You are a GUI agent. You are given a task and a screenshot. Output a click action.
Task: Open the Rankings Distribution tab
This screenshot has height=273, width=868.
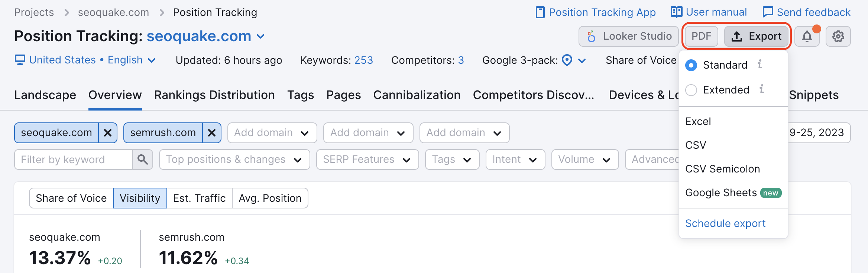[214, 95]
